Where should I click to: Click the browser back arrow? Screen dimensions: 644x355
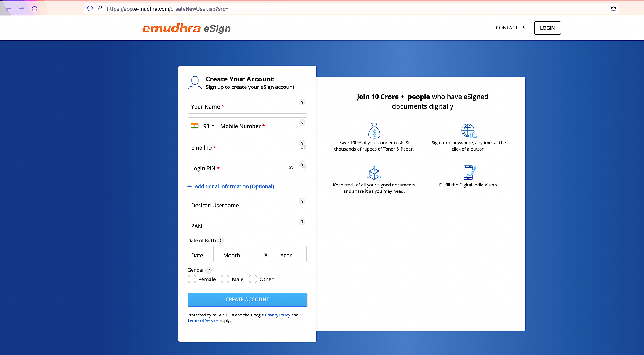[8, 9]
